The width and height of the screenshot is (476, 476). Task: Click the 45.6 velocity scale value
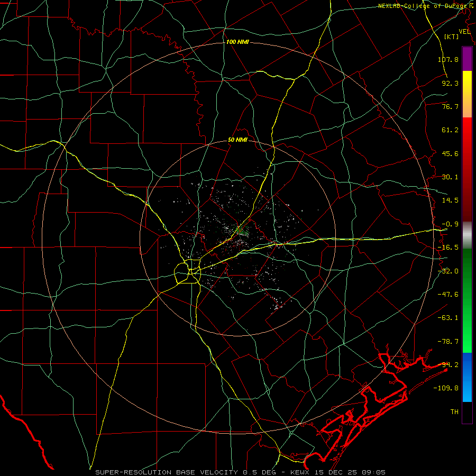(450, 153)
